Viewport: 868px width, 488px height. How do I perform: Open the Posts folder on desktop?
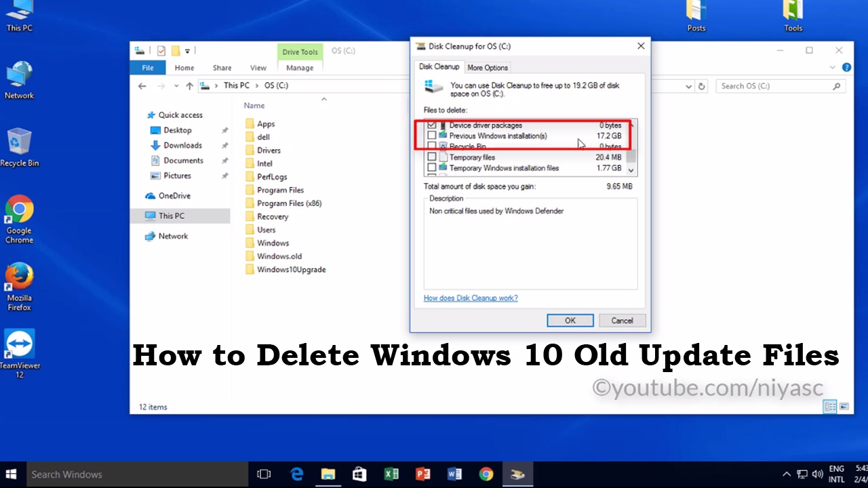click(x=696, y=16)
